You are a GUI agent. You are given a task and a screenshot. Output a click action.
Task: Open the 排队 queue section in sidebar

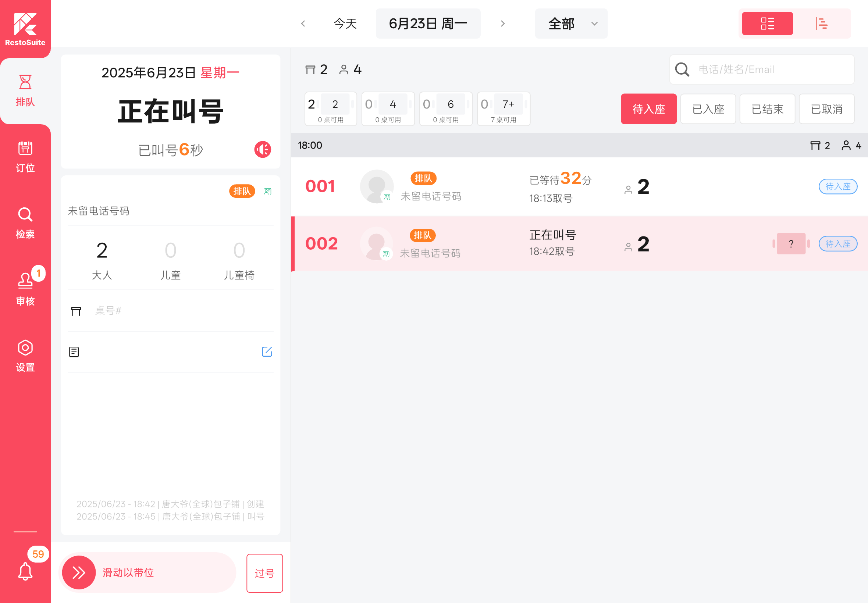pyautogui.click(x=25, y=91)
